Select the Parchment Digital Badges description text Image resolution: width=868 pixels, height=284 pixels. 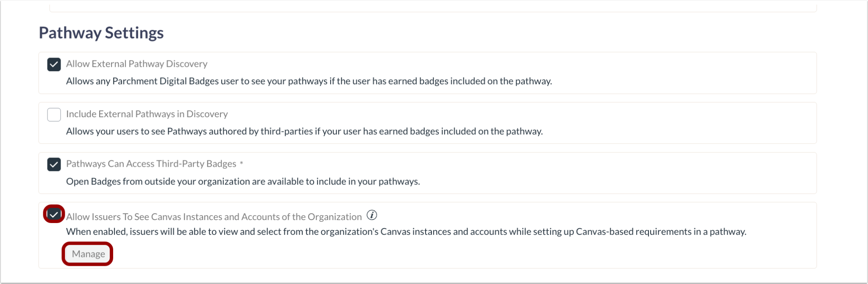[309, 81]
